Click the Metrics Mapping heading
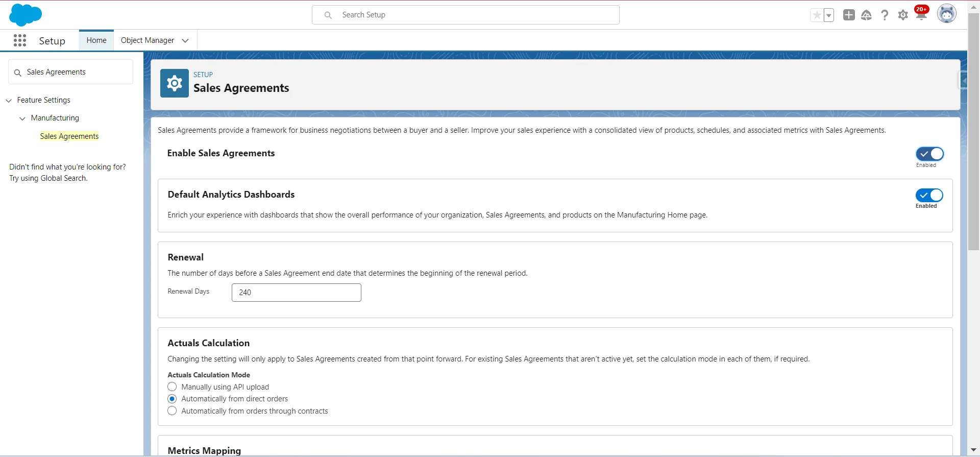The image size is (980, 457). coord(204,451)
